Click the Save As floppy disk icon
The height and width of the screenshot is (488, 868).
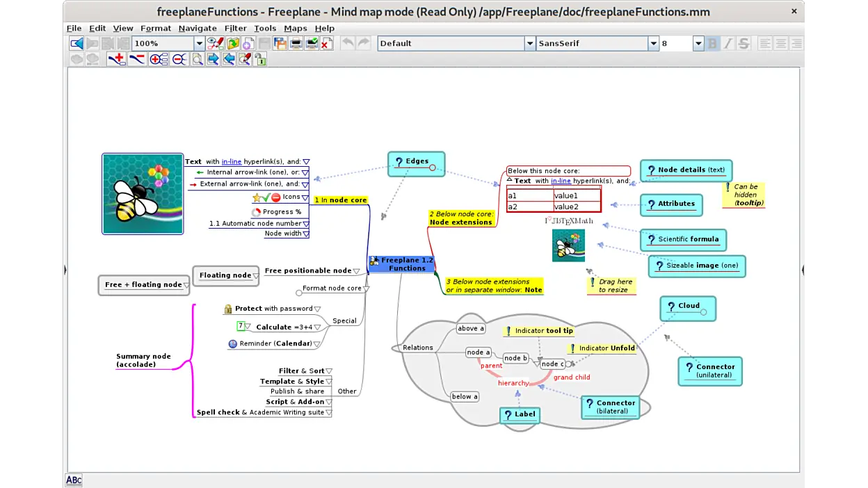(x=280, y=43)
